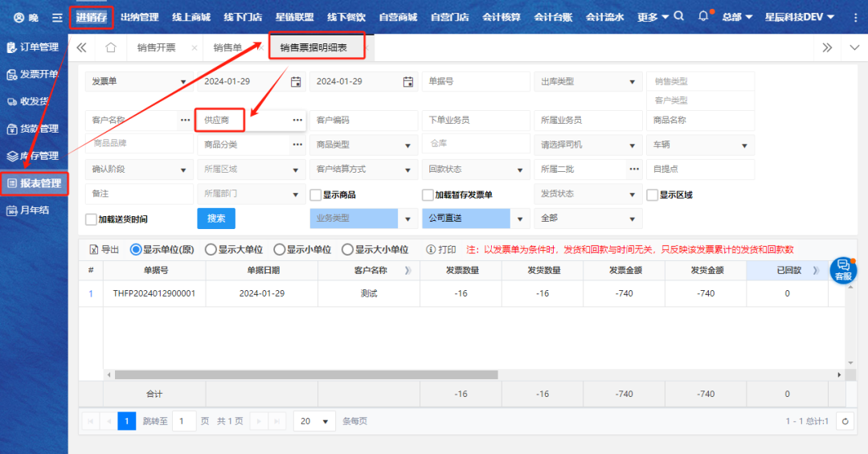Open the start date calendar picker

(x=296, y=82)
